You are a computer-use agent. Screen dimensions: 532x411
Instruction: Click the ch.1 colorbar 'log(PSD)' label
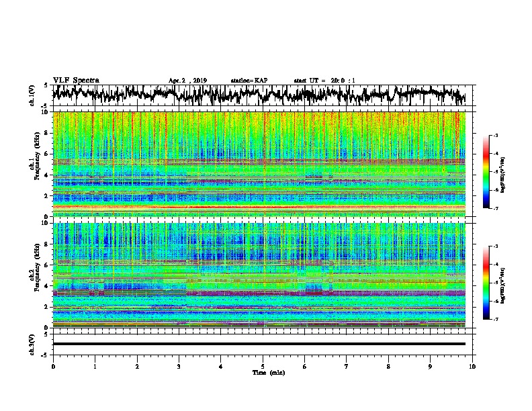(503, 175)
